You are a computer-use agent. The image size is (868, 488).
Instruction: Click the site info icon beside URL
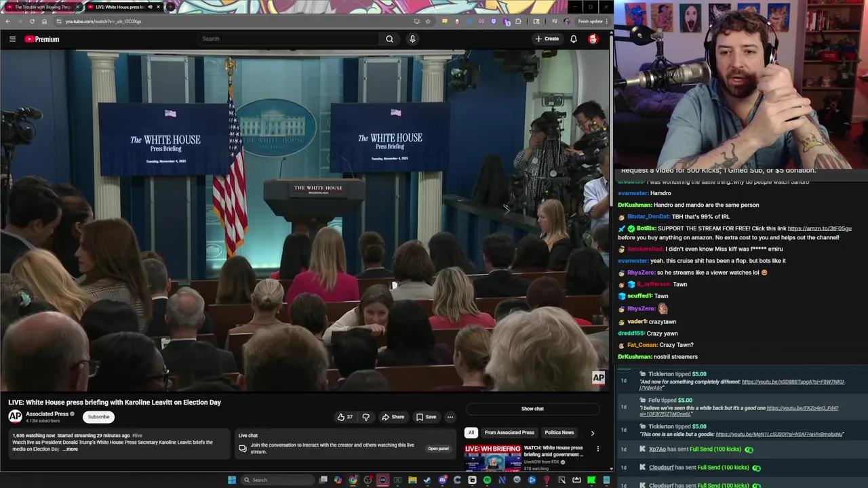pyautogui.click(x=58, y=21)
